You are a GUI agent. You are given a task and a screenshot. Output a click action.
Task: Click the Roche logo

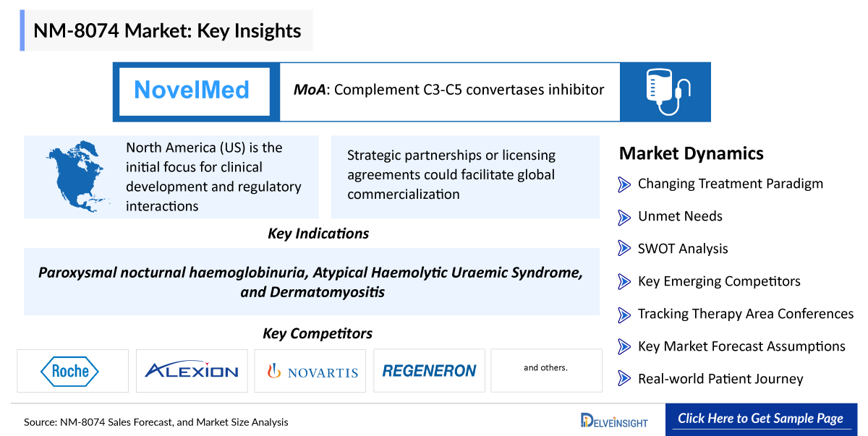(x=72, y=371)
